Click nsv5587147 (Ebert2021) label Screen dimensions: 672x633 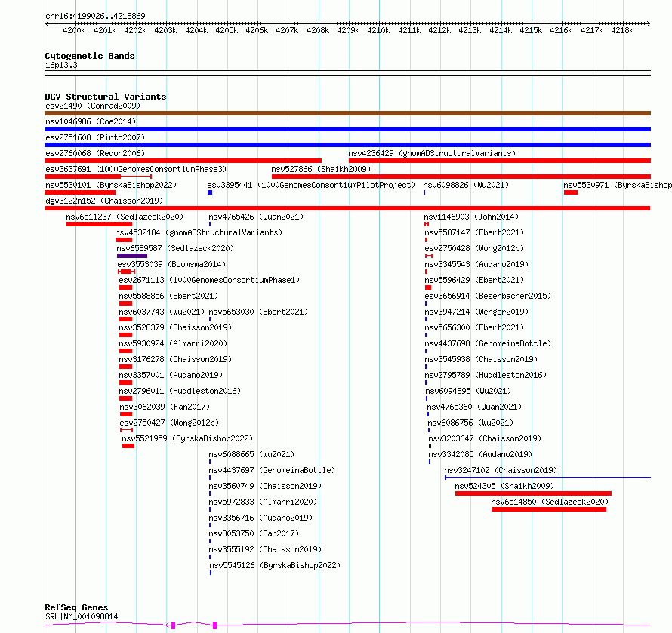(474, 232)
